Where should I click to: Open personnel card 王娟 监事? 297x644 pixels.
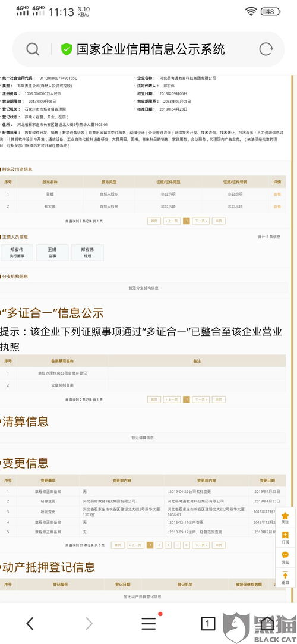[52, 253]
